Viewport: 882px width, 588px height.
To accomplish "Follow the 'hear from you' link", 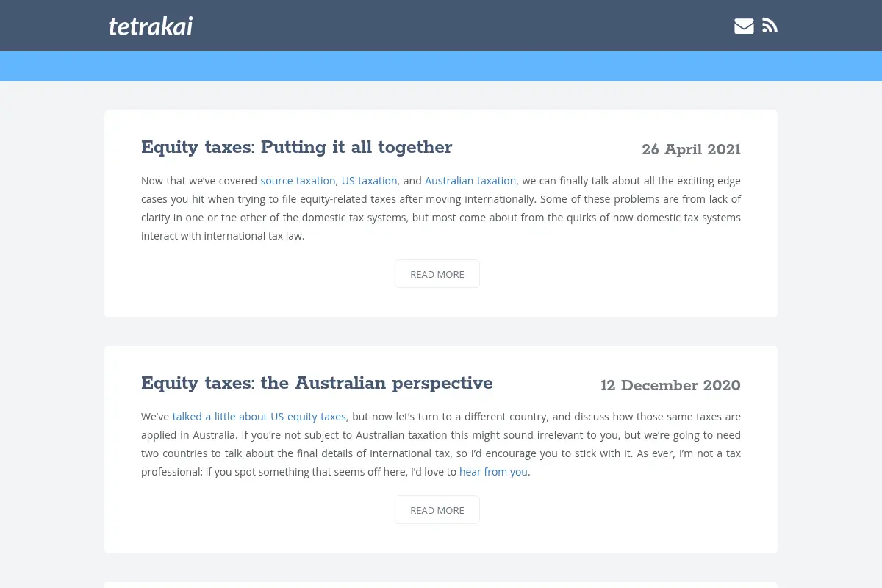I will point(493,472).
